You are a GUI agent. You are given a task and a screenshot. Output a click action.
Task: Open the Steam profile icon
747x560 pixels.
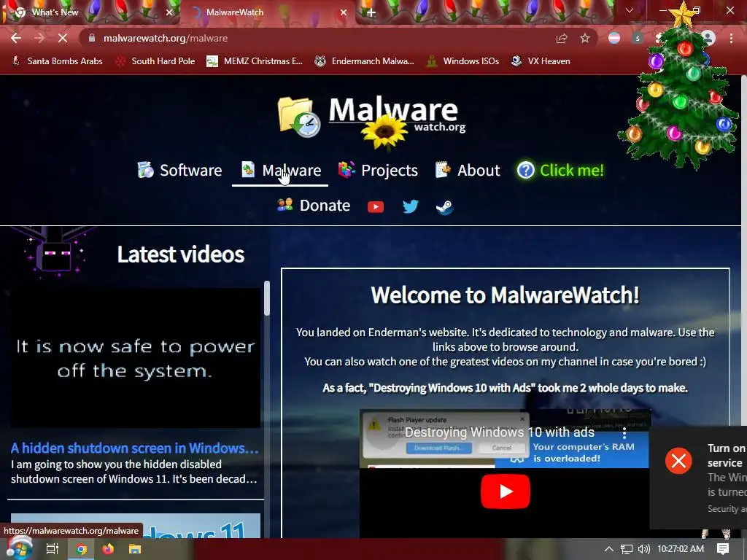tap(444, 206)
